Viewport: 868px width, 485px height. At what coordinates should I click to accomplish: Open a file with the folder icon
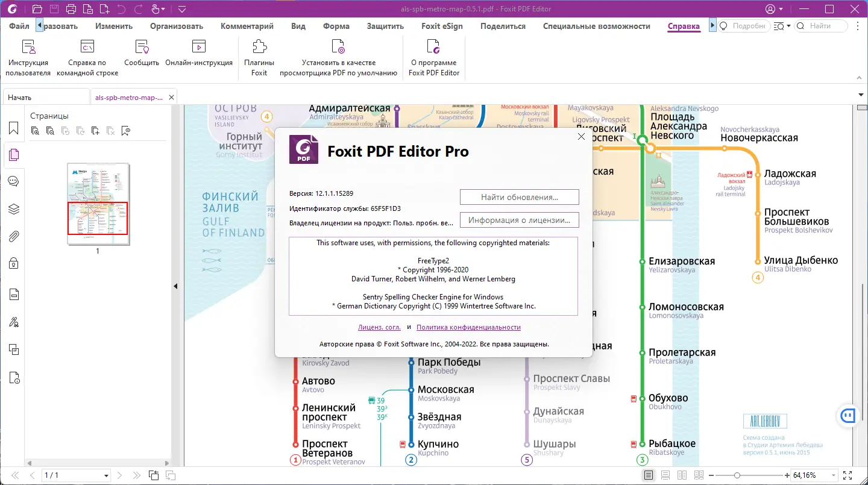pos(37,9)
